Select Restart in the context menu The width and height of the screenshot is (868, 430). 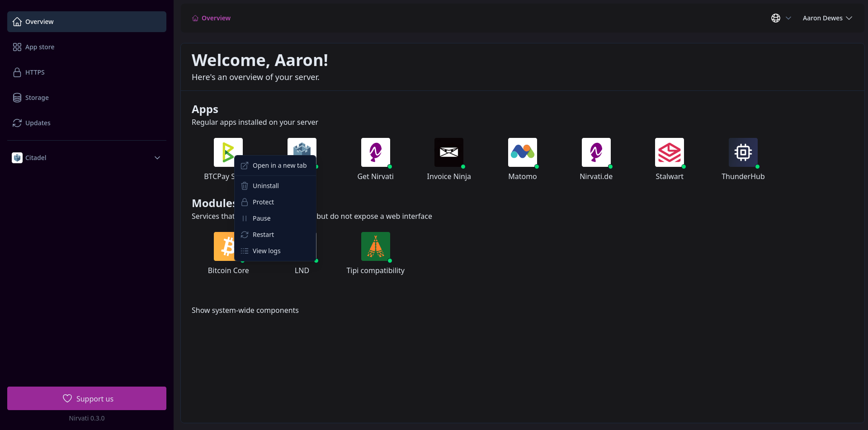[263, 235]
